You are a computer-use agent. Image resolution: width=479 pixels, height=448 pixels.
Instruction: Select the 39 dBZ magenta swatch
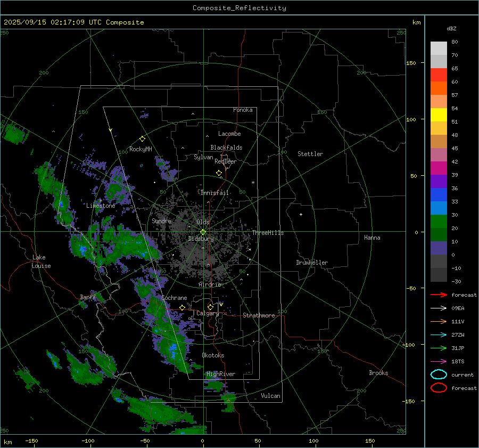tap(439, 168)
